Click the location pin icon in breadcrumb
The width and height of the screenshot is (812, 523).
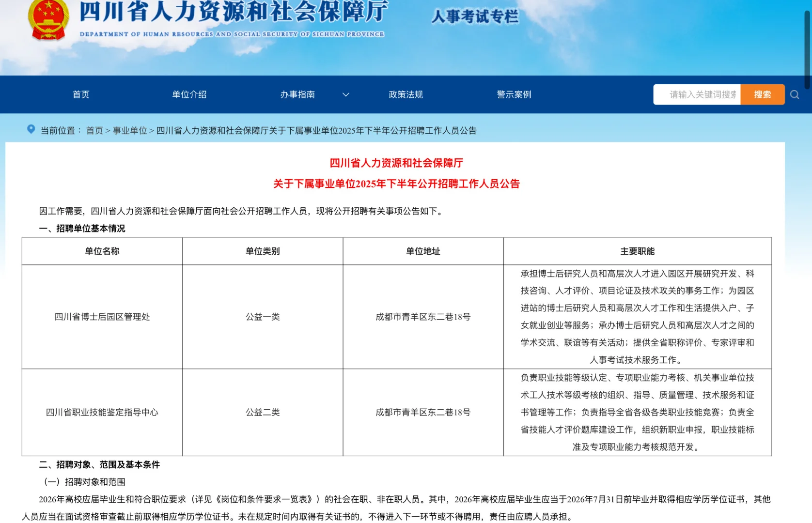(x=31, y=129)
